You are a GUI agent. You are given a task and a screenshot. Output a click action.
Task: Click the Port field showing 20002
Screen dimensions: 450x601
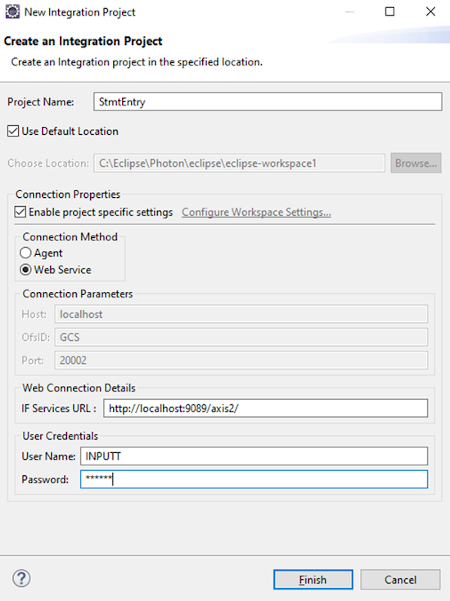coord(241,360)
